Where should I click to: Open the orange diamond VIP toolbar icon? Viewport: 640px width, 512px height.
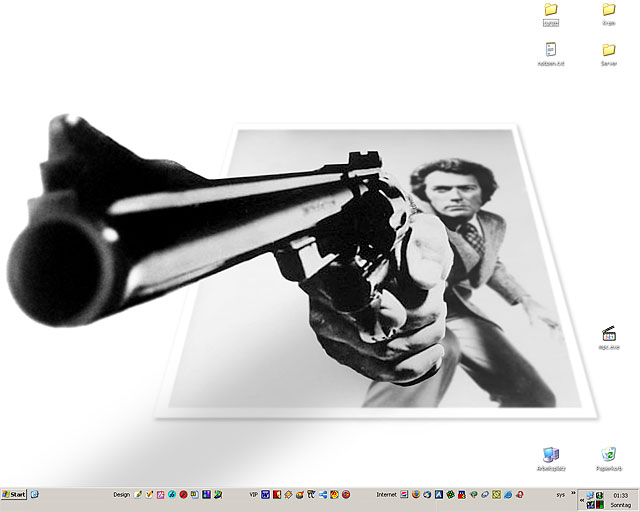[x=288, y=494]
